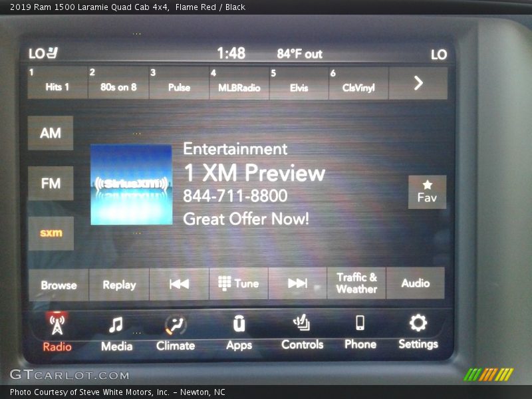
Task: Select preset 1 Hits 1
Action: click(57, 83)
